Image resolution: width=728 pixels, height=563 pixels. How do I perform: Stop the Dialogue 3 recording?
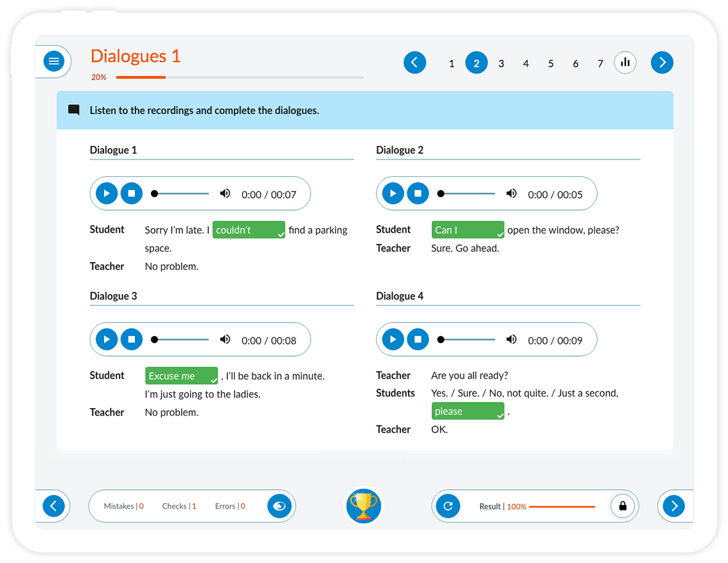(132, 339)
